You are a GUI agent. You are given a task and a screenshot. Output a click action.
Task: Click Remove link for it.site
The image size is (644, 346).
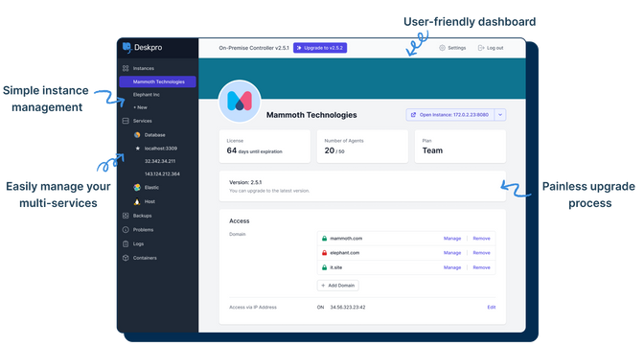(x=481, y=267)
